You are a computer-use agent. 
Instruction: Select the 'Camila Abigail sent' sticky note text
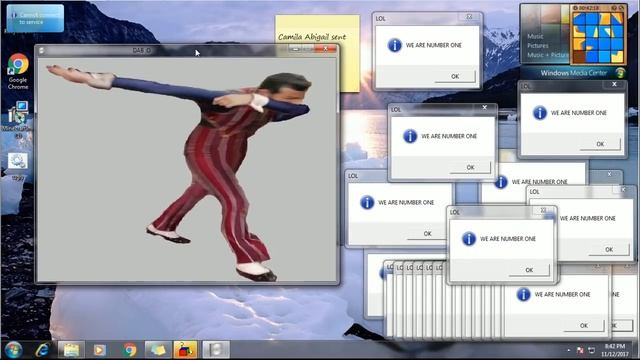click(x=312, y=37)
